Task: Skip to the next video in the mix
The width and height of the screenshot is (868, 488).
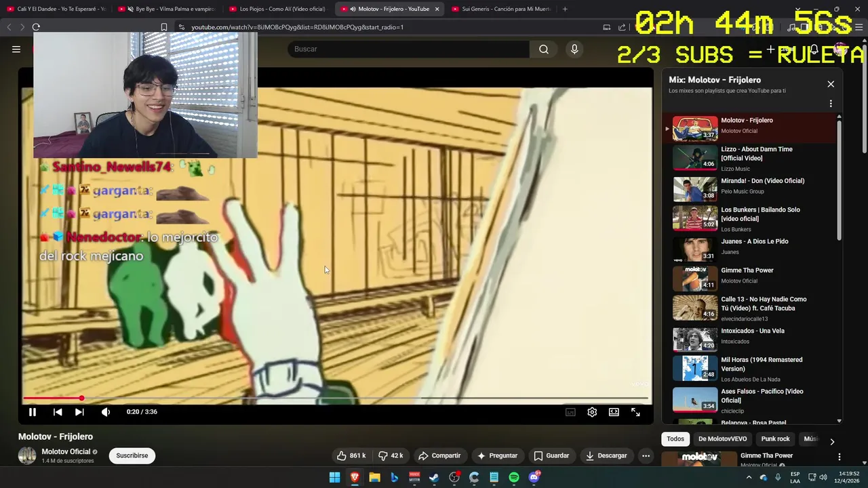Action: (x=79, y=411)
